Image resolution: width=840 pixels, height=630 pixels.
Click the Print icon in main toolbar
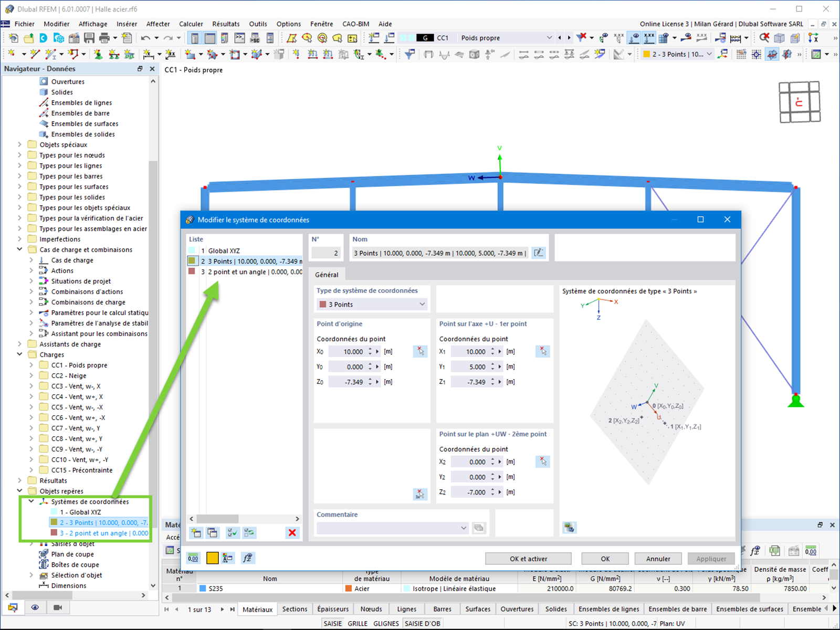tap(104, 38)
